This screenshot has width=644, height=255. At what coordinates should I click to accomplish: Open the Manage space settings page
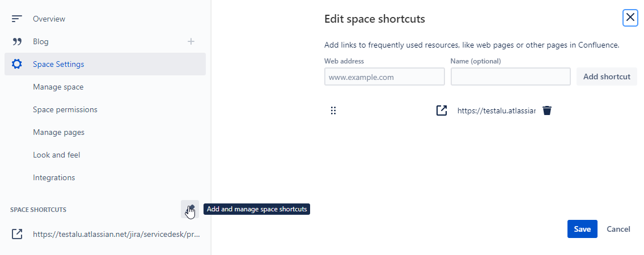(x=58, y=87)
